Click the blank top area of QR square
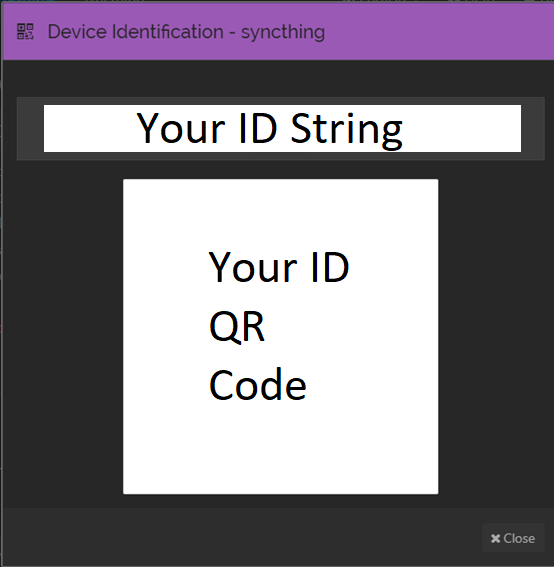The image size is (554, 567). [x=281, y=213]
